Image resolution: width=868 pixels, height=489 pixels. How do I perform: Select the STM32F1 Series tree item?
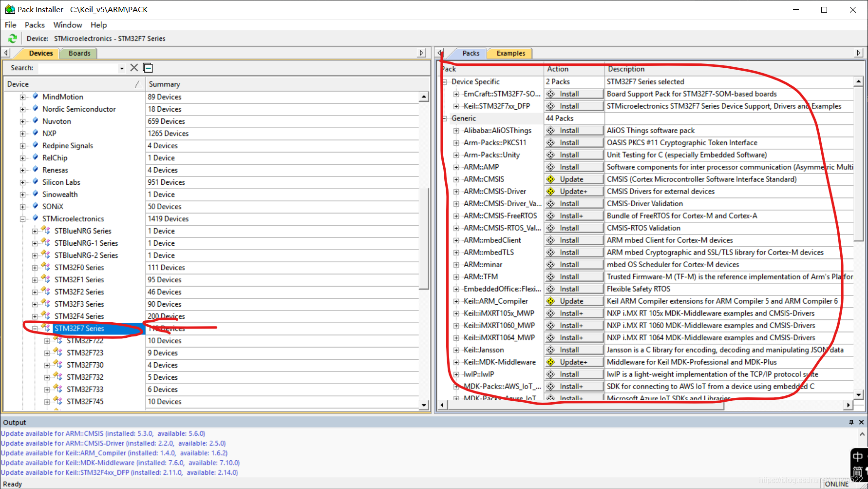(79, 279)
